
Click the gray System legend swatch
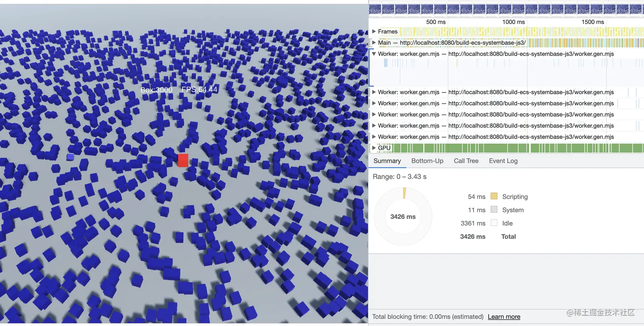[x=494, y=210]
